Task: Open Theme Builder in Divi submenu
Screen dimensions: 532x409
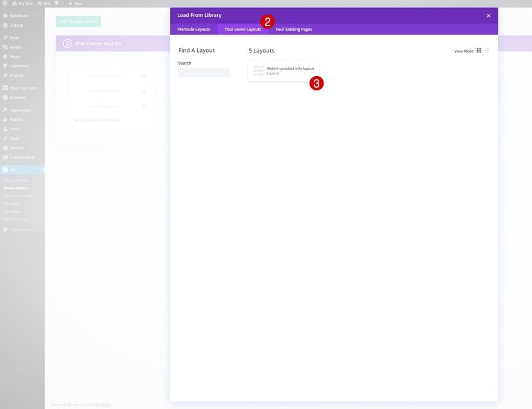Action: (15, 188)
